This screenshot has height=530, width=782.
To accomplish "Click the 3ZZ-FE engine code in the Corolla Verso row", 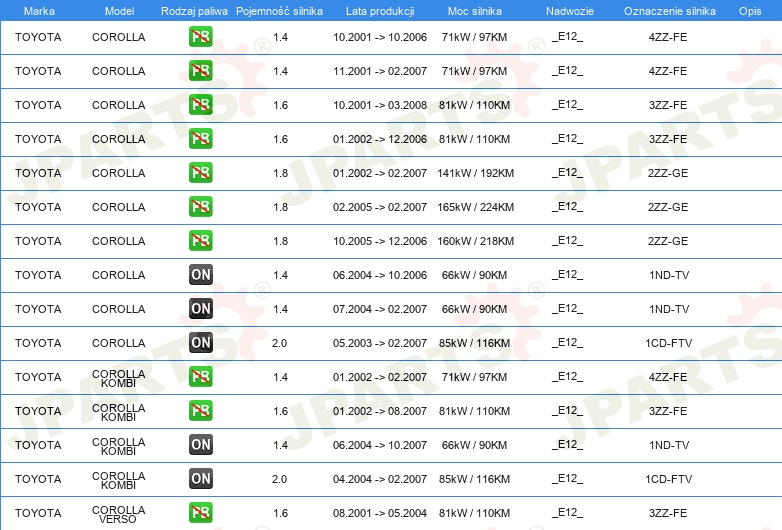I will [668, 513].
